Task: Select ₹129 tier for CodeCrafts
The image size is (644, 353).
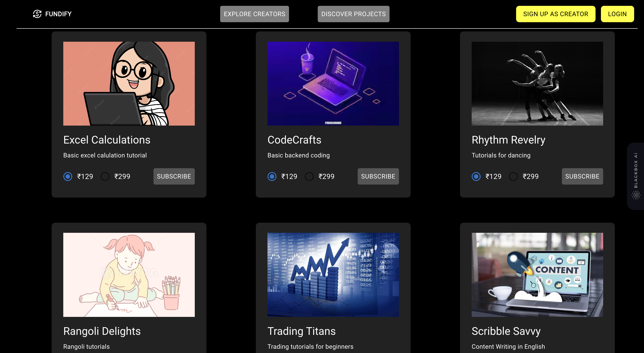Action: tap(272, 176)
